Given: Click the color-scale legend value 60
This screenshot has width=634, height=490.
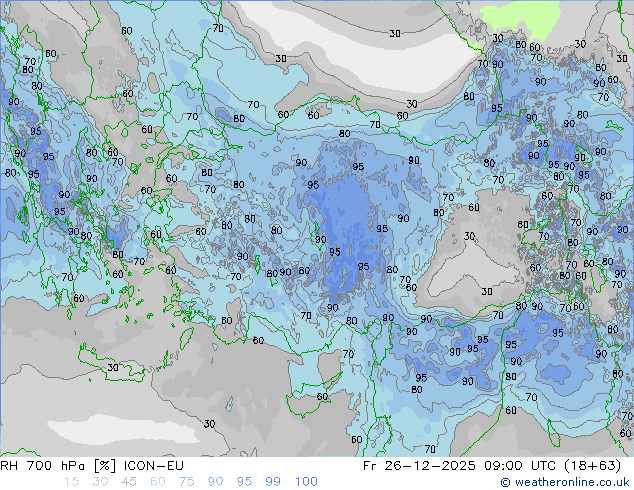Looking at the screenshot, I should [x=158, y=482].
